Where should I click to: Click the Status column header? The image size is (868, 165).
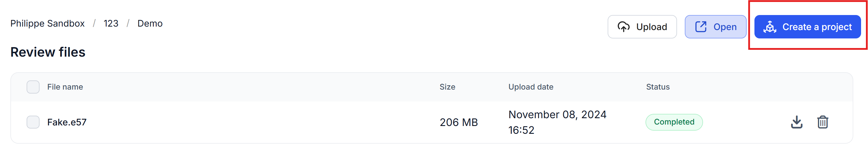(x=658, y=87)
